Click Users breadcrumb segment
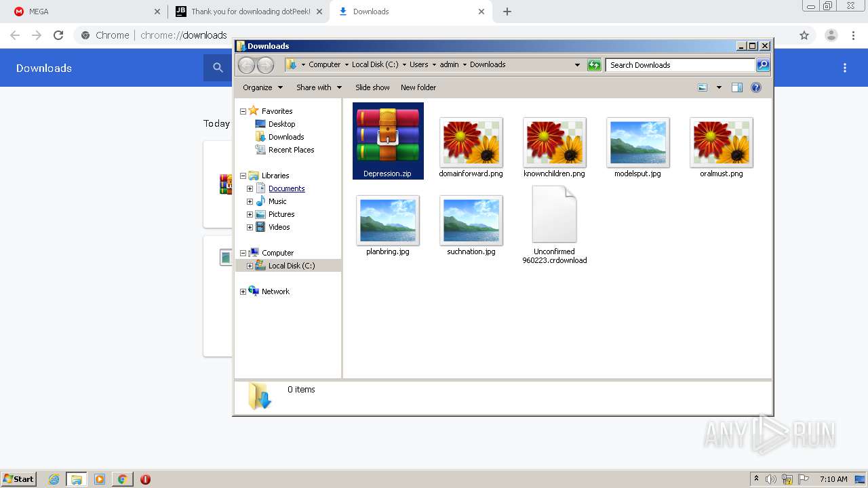 pos(418,64)
